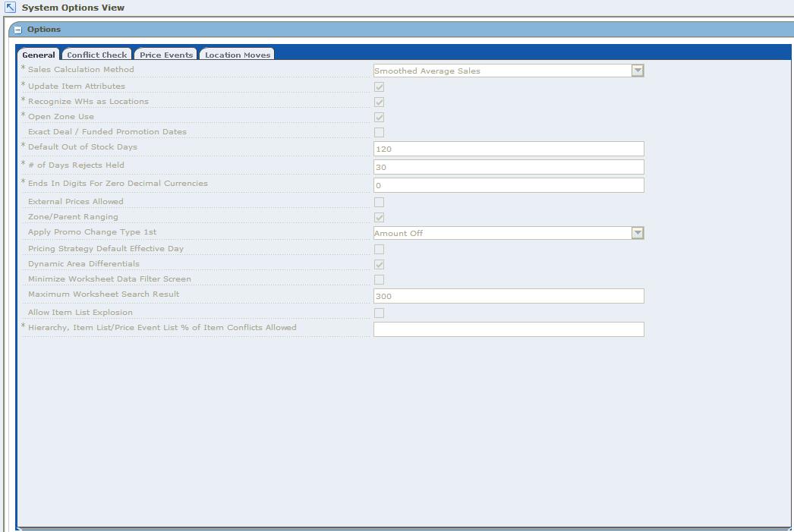Open the Location Moves tab

point(238,55)
